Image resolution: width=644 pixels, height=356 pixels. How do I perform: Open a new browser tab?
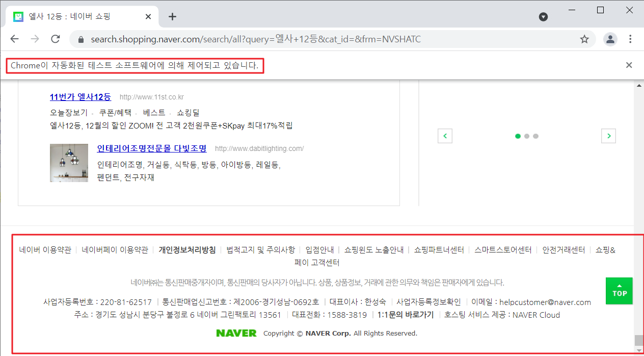click(x=172, y=16)
